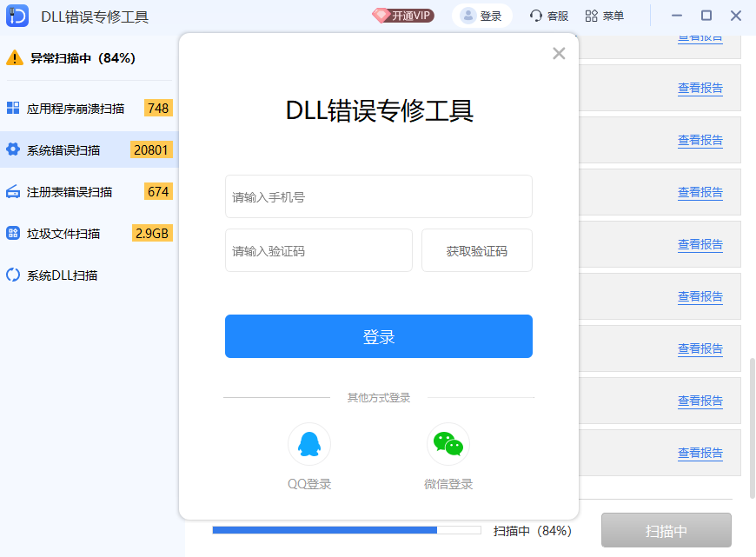Screen dimensions: 756x557
Task: Maximize the application window
Action: 706,16
